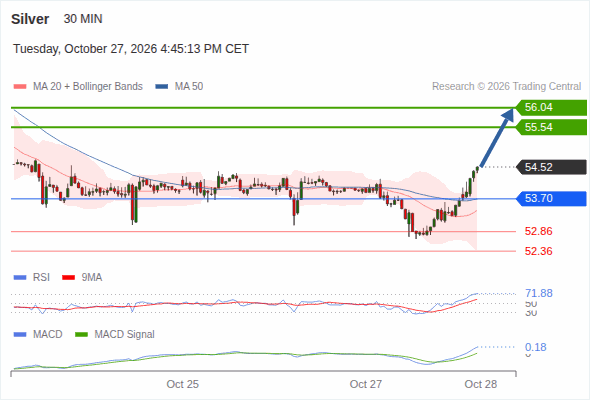590x400 pixels.
Task: Click the MACD legend blue swatch
Action: click(20, 335)
